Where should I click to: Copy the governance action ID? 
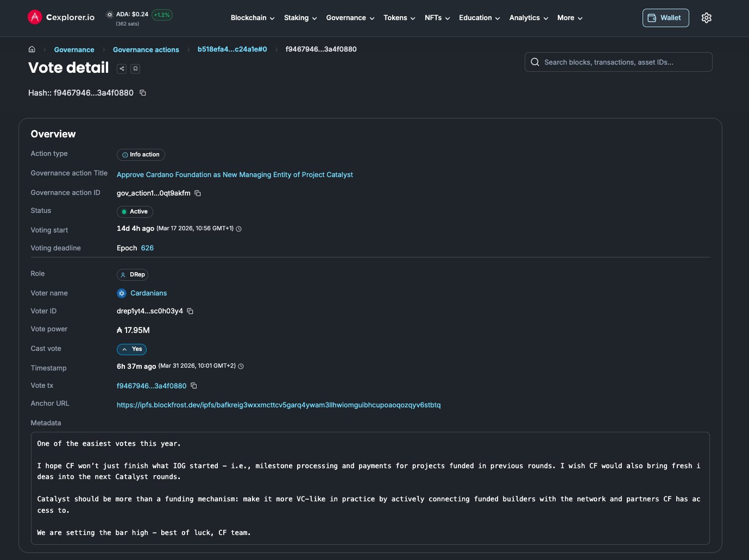coord(198,193)
